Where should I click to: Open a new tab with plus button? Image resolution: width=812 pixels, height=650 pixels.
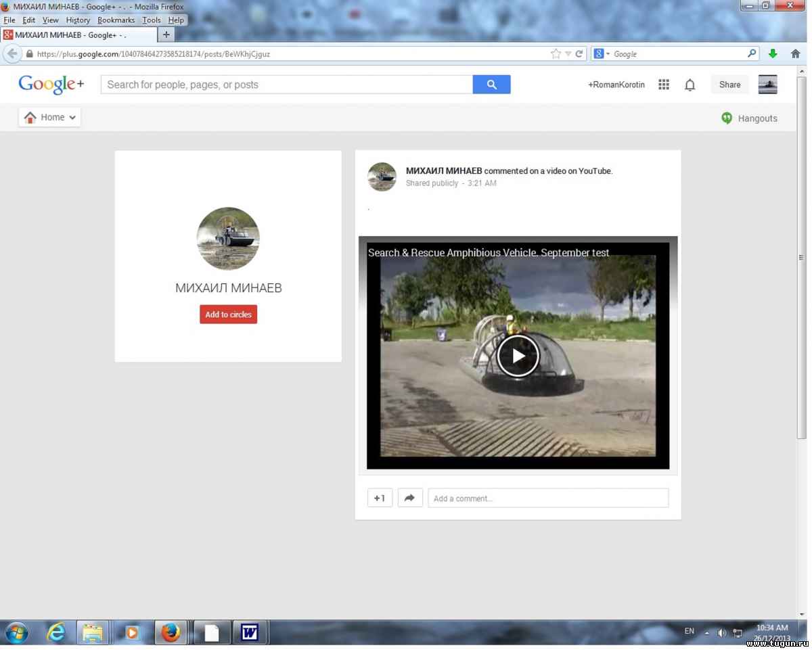[x=166, y=34]
